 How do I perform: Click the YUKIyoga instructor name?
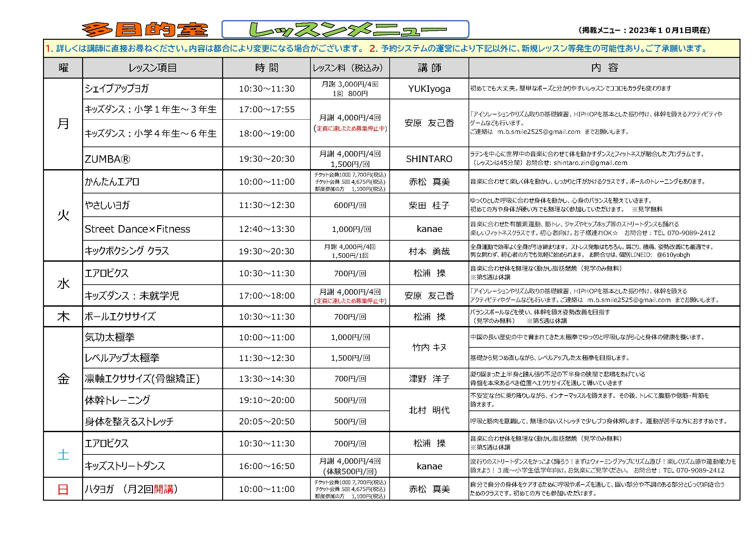[429, 89]
